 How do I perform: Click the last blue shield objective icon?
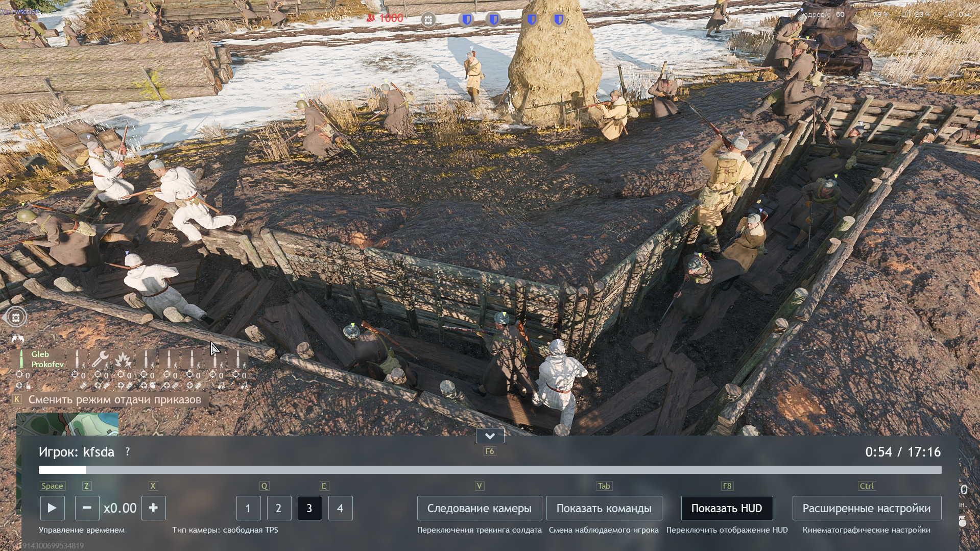pos(559,20)
